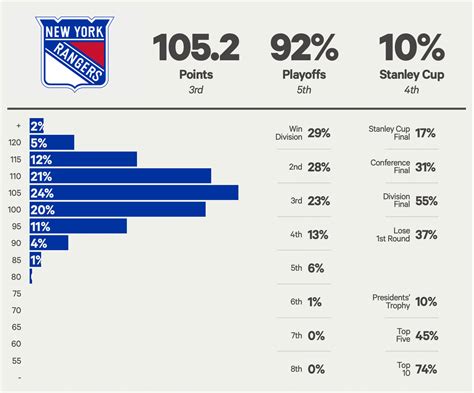The height and width of the screenshot is (393, 474).
Task: Click the 20% bar at 100 points
Action: [118, 209]
